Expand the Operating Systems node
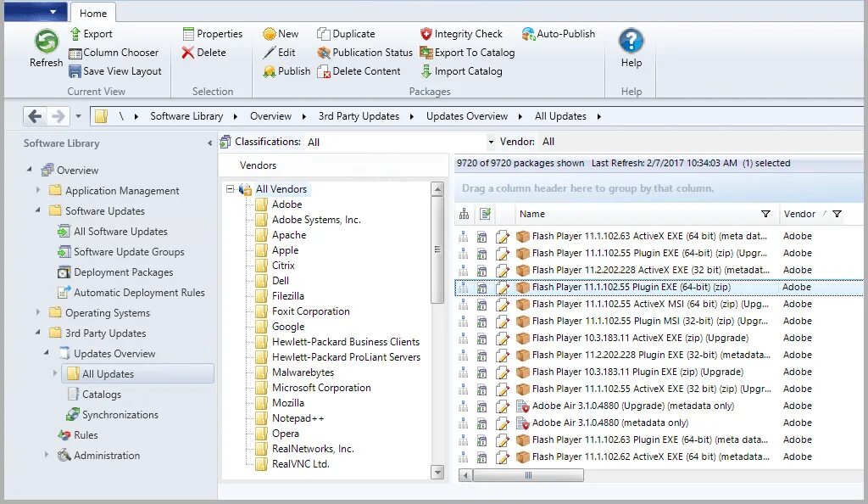Image resolution: width=868 pixels, height=504 pixels. coord(37,312)
